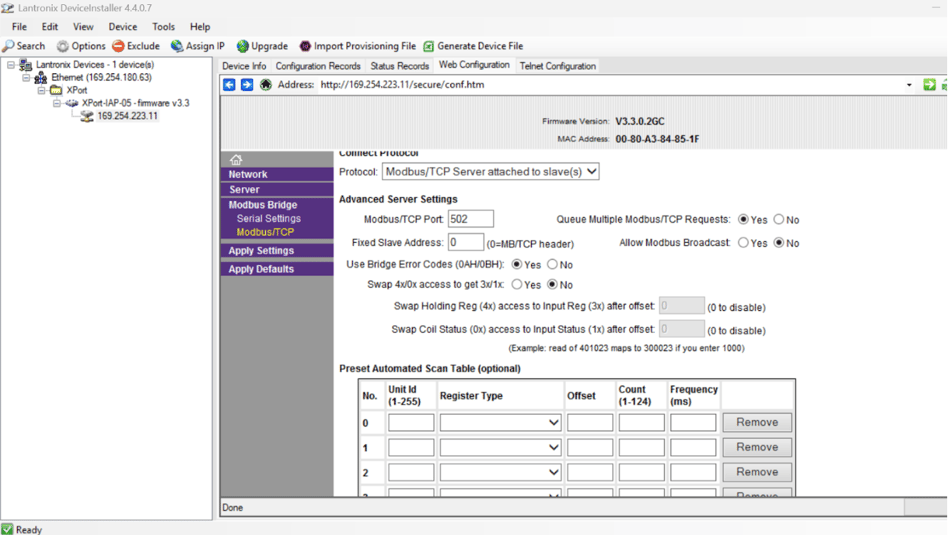Viewport: 950px width, 535px height.
Task: Click the Unit Id field in row 0
Action: click(411, 422)
